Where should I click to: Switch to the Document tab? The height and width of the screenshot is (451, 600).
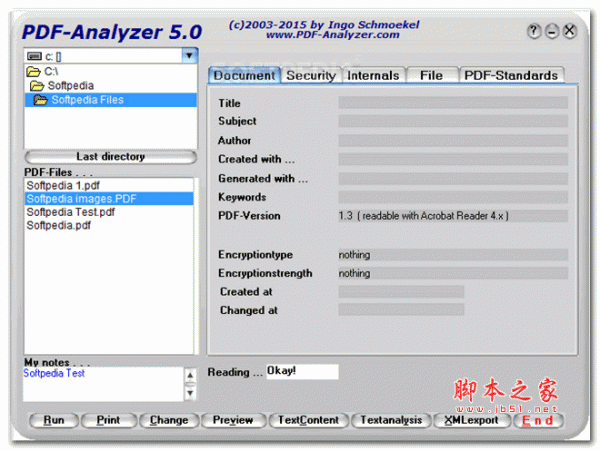tap(245, 75)
